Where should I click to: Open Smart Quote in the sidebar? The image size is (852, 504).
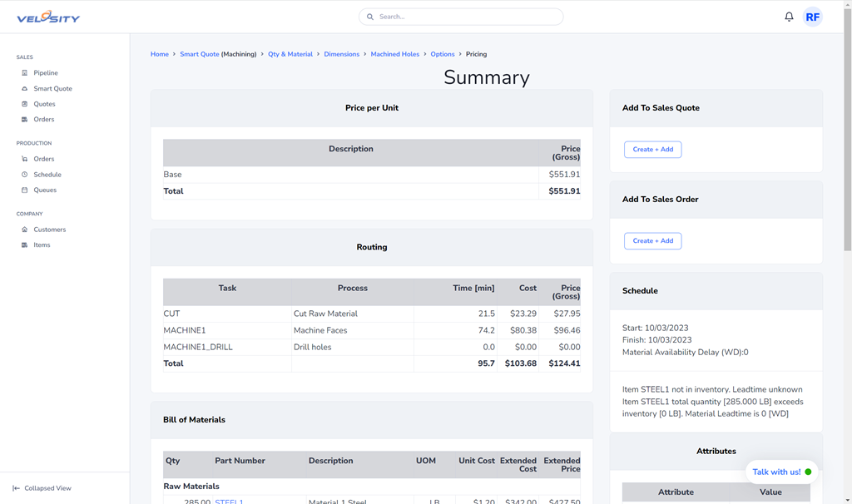click(52, 88)
